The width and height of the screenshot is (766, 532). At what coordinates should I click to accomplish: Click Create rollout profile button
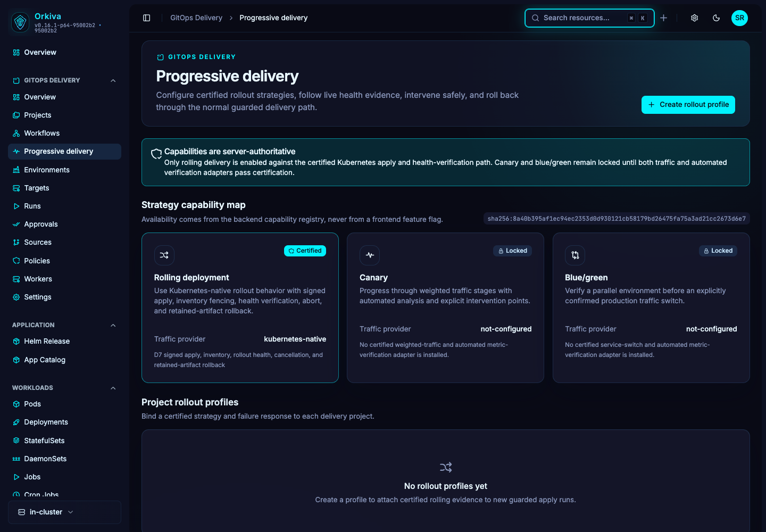(688, 105)
